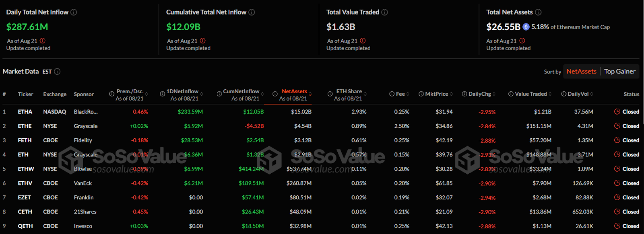
Task: Sort table by Value Traded arrows
Action: (x=550, y=94)
